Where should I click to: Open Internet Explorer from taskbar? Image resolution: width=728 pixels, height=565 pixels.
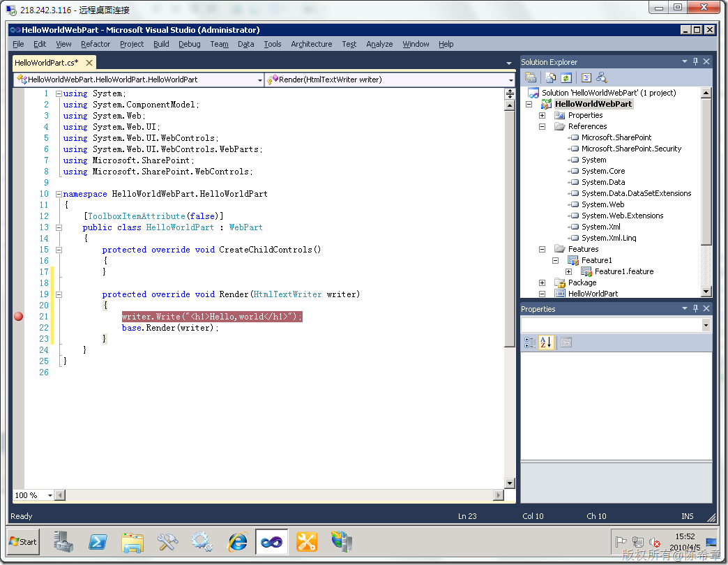[237, 542]
